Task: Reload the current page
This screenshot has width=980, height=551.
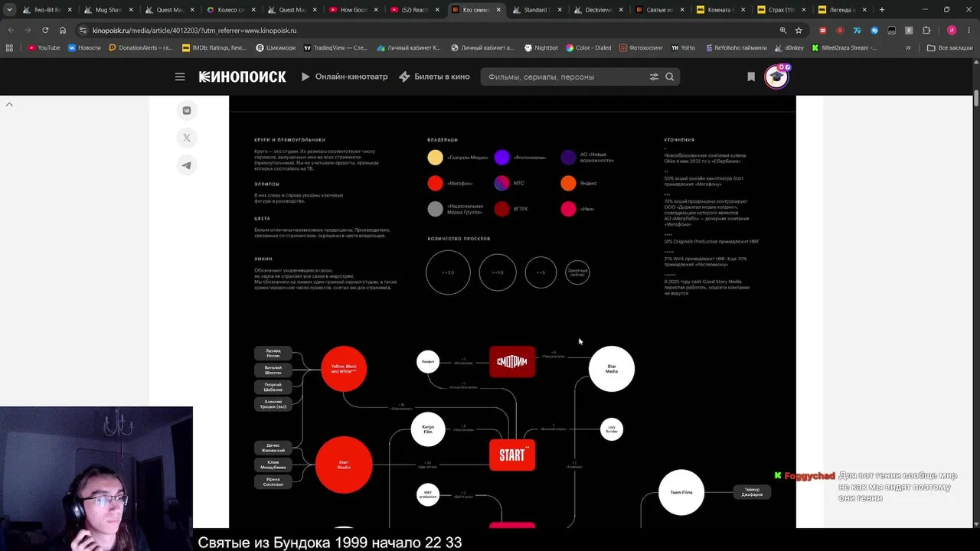Action: (x=45, y=30)
